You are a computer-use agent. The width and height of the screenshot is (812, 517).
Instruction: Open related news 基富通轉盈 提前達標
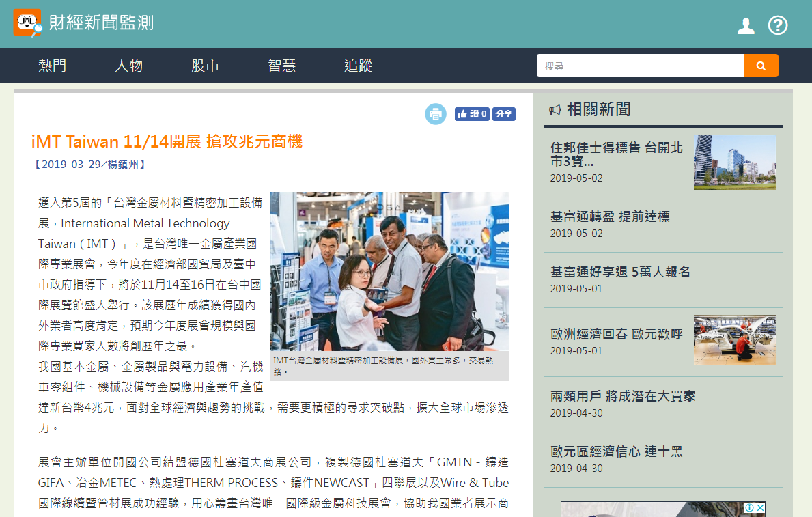point(610,216)
